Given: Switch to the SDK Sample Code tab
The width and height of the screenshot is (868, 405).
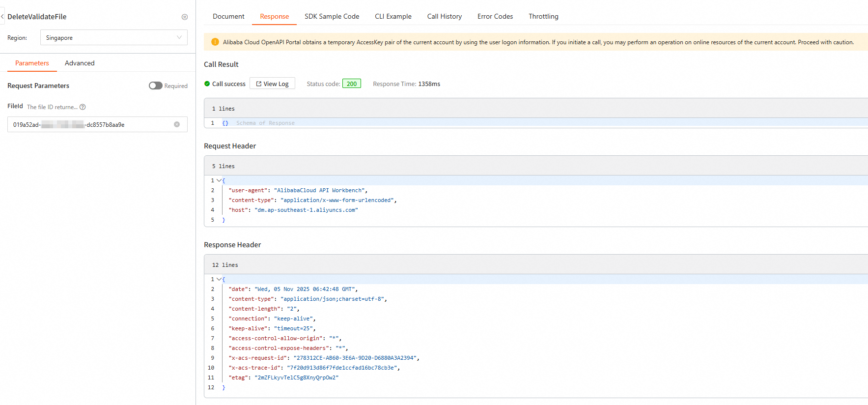Looking at the screenshot, I should pyautogui.click(x=332, y=16).
